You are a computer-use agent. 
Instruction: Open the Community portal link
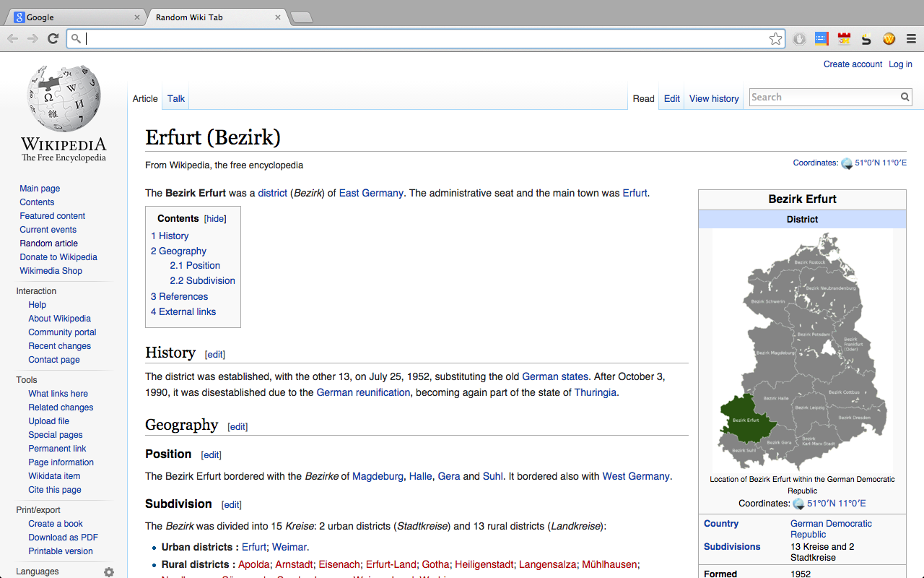tap(62, 332)
